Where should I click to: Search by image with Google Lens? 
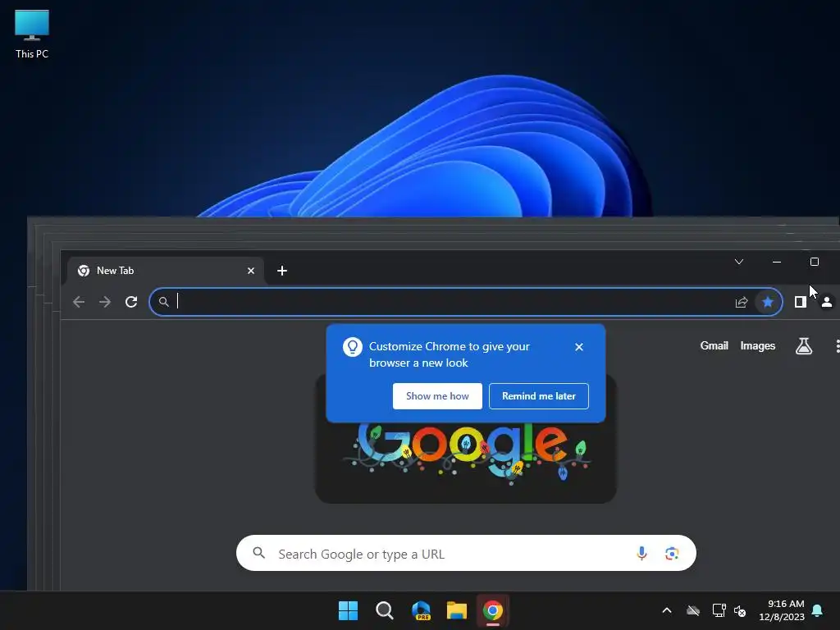(672, 554)
